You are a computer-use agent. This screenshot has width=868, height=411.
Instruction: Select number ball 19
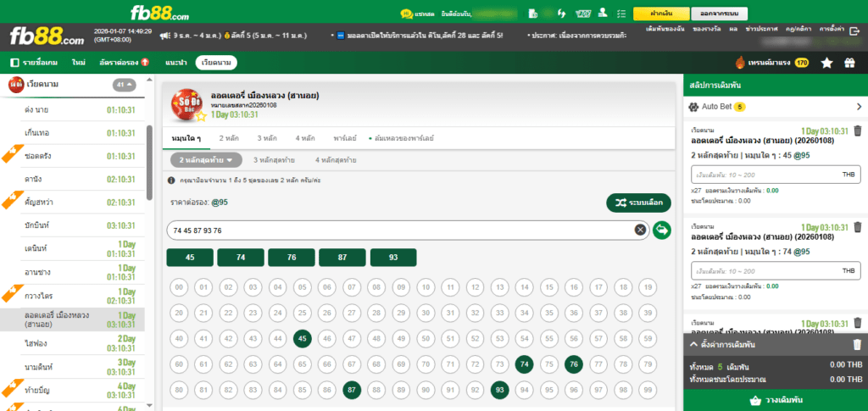click(x=648, y=287)
